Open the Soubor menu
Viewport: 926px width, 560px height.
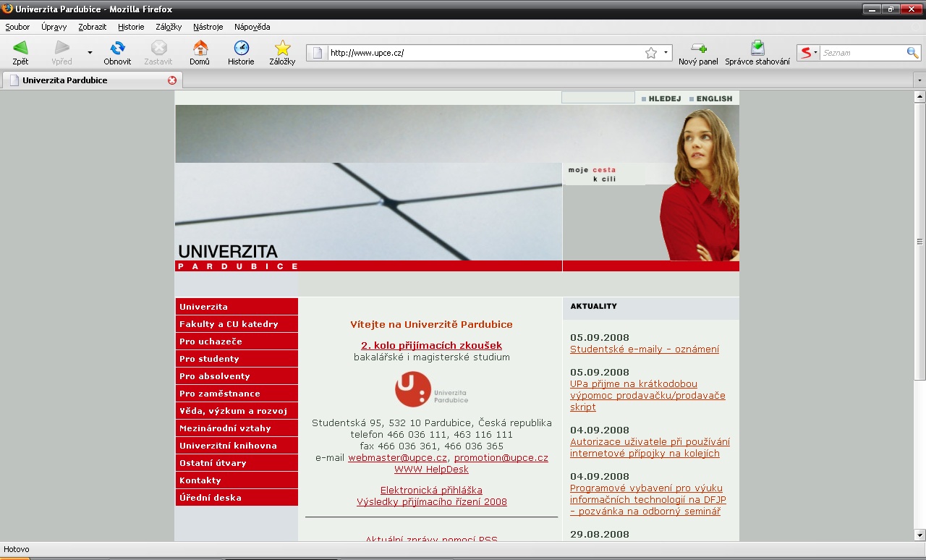point(17,27)
